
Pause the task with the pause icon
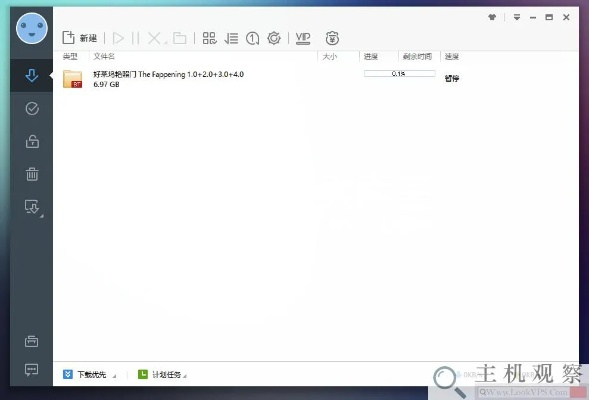pyautogui.click(x=136, y=38)
